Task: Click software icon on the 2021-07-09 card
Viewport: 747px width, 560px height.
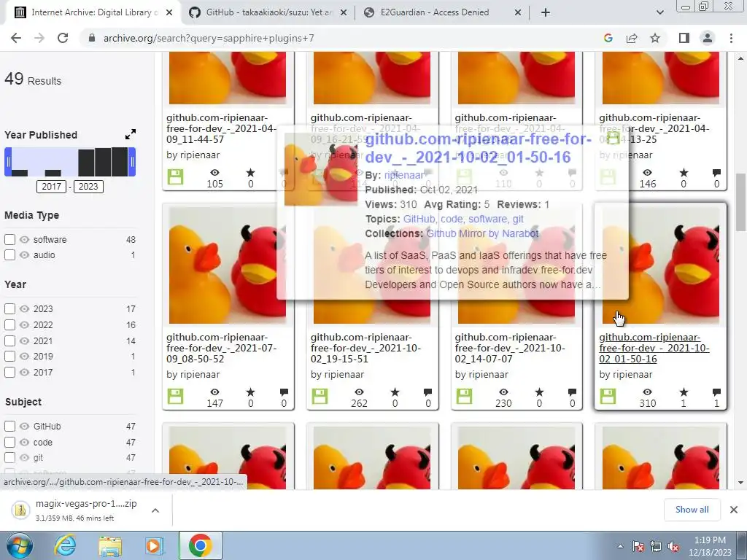Action: (175, 396)
